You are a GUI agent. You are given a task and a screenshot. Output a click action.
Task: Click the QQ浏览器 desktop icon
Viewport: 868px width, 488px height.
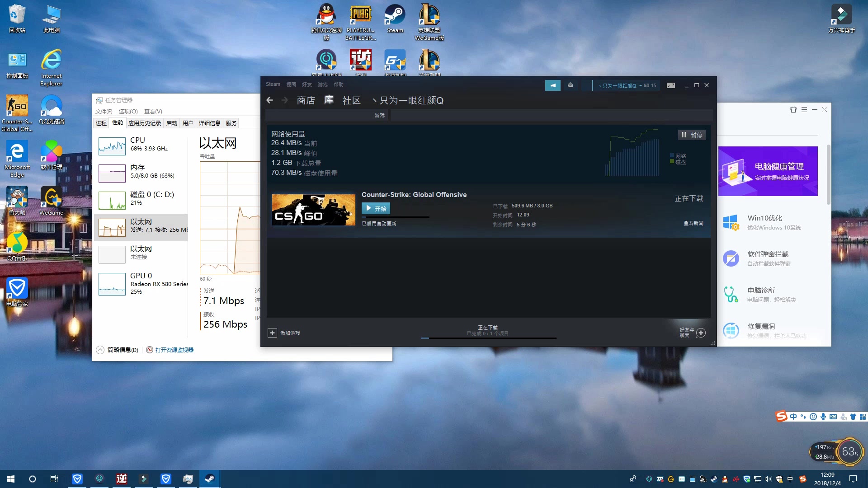click(52, 110)
